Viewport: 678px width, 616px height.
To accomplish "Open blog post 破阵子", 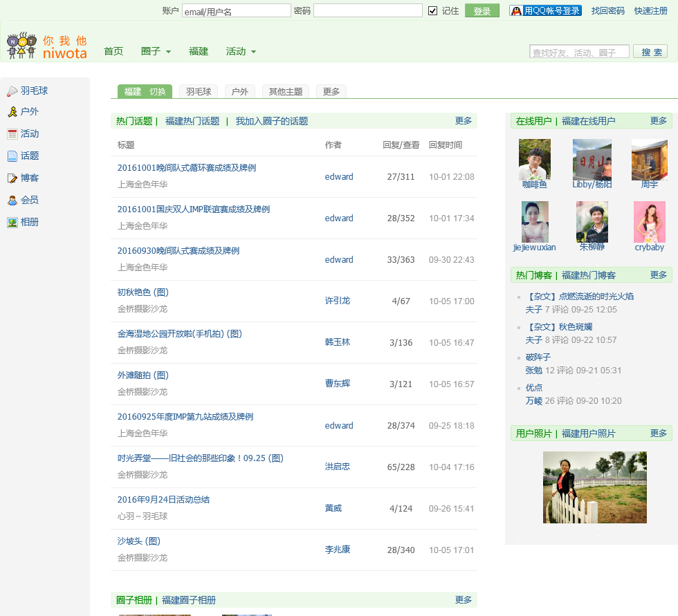I will pyautogui.click(x=538, y=357).
